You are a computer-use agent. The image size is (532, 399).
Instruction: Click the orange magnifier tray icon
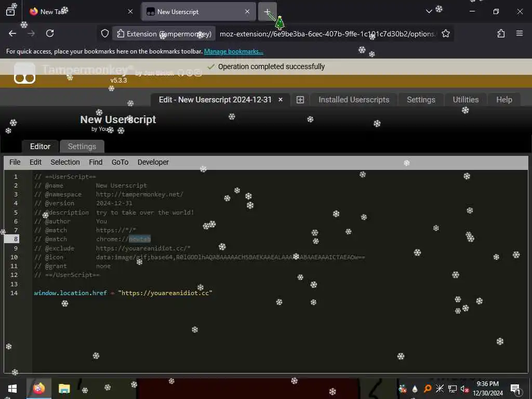[x=428, y=389]
